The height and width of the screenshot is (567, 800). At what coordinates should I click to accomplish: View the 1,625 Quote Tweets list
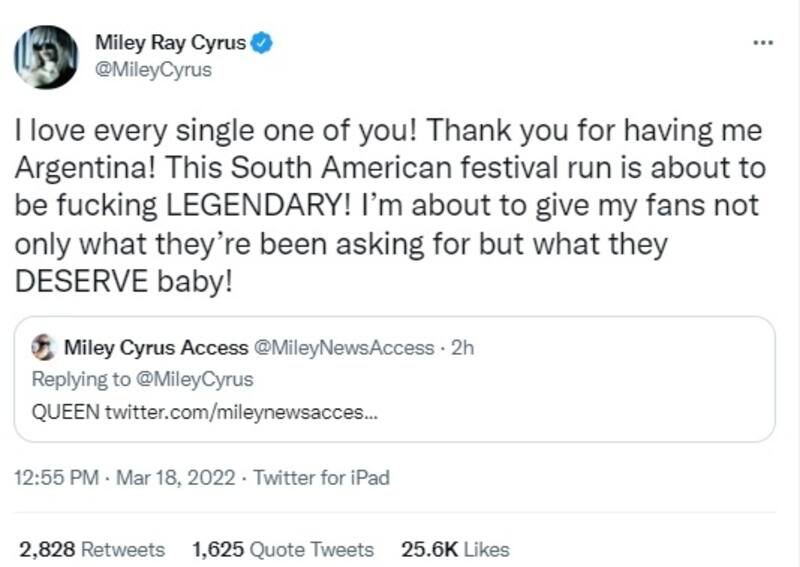pos(282,549)
